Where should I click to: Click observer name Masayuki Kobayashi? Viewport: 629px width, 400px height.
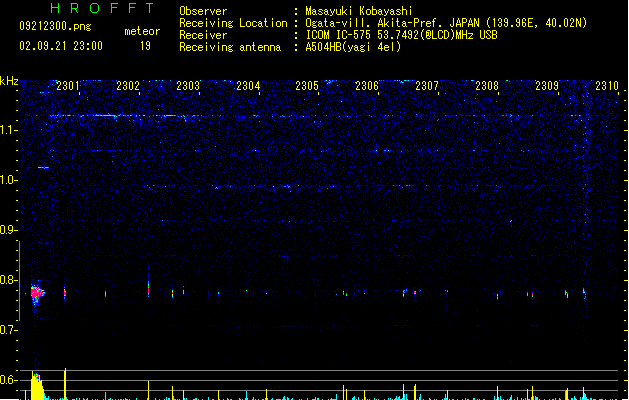point(359,11)
